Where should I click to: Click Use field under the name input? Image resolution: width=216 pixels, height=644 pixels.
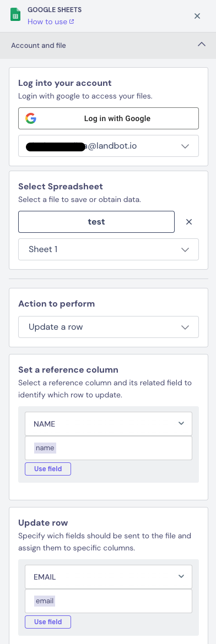click(x=48, y=469)
